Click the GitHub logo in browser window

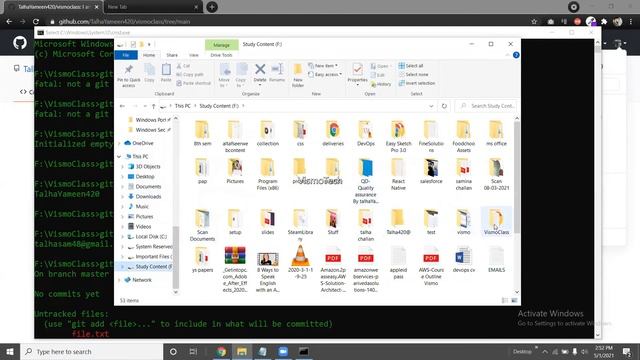coord(20,42)
